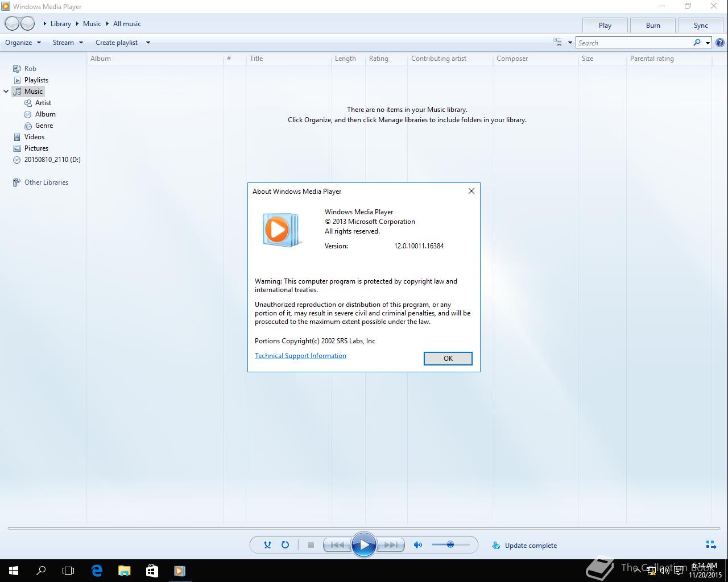Viewport: 728px width, 582px height.
Task: Open the Store from the taskbar
Action: point(152,571)
